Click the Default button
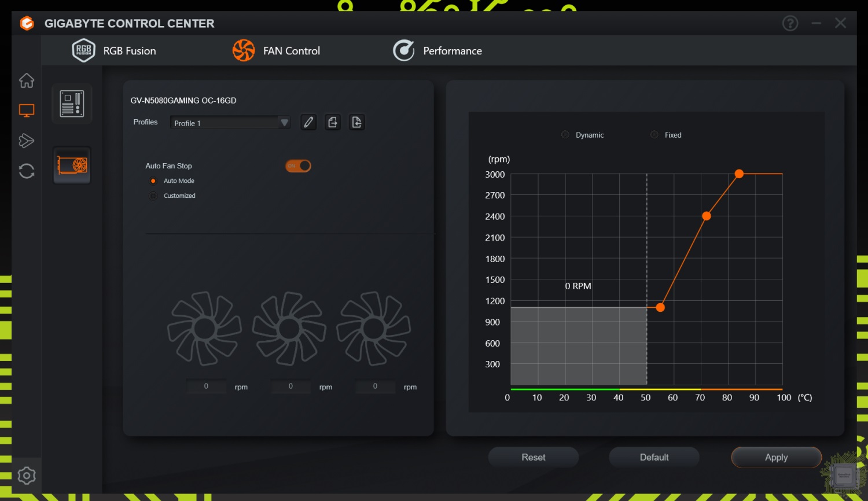 click(654, 457)
